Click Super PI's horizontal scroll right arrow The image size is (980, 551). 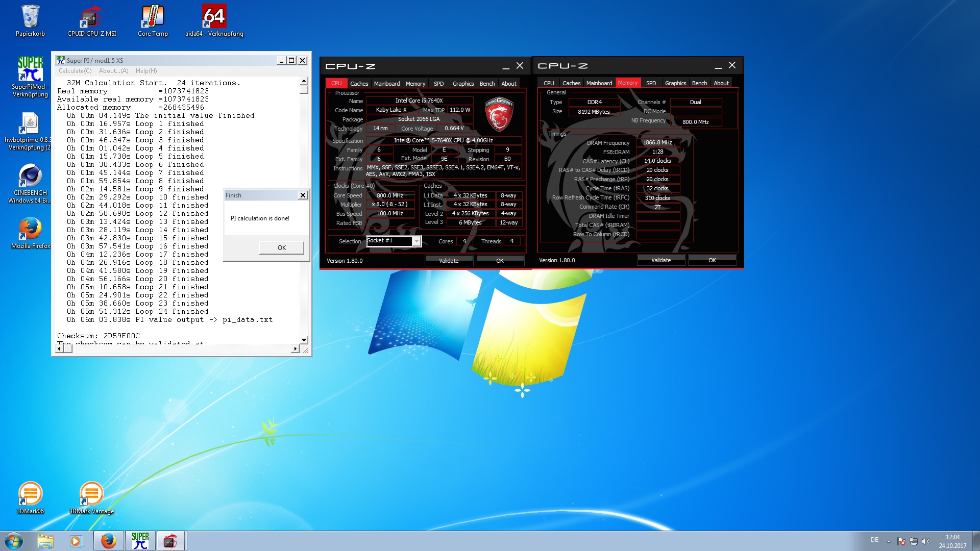(x=295, y=349)
